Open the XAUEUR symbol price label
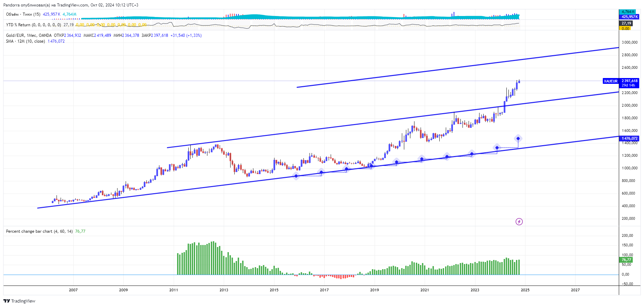 pyautogui.click(x=611, y=81)
